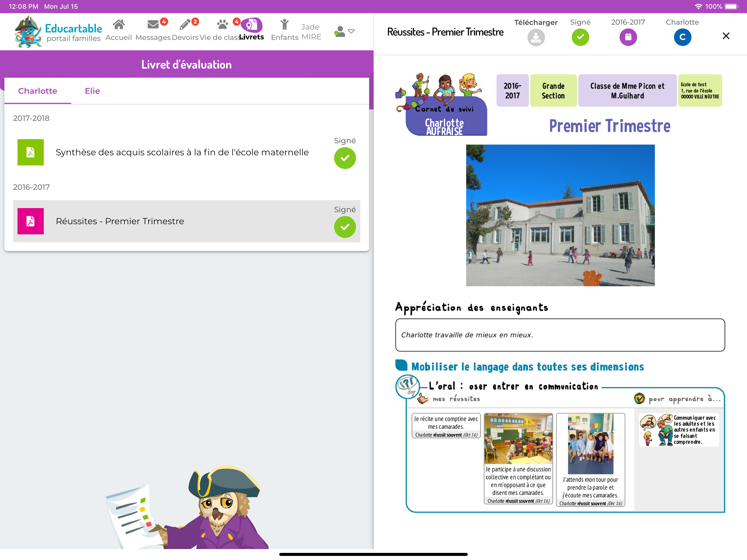The width and height of the screenshot is (747, 560).
Task: Click the Charlotte avatar C icon
Action: [682, 37]
